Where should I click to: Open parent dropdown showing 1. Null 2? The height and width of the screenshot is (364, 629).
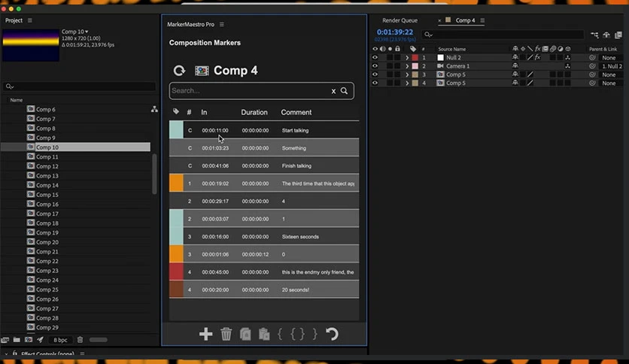(611, 66)
